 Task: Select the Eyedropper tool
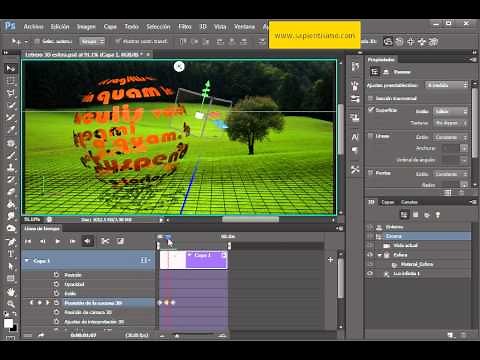[11, 130]
